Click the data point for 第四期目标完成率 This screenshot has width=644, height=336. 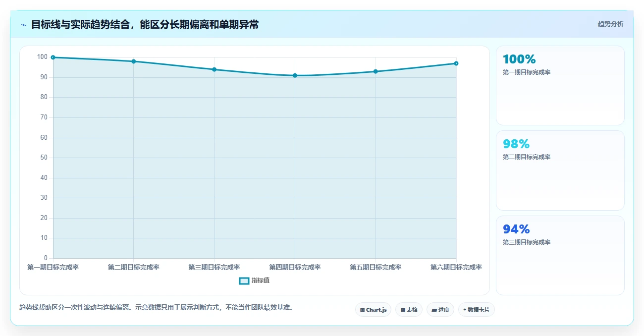(x=295, y=75)
